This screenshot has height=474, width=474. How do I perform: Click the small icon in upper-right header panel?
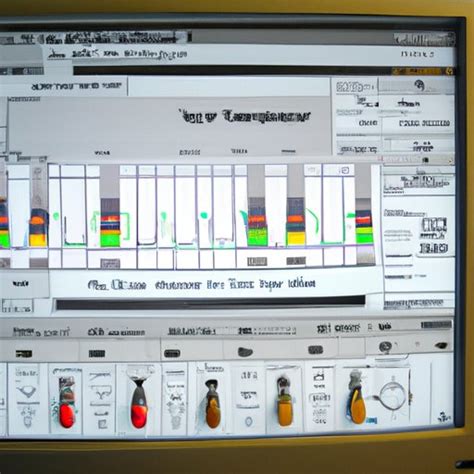419,86
